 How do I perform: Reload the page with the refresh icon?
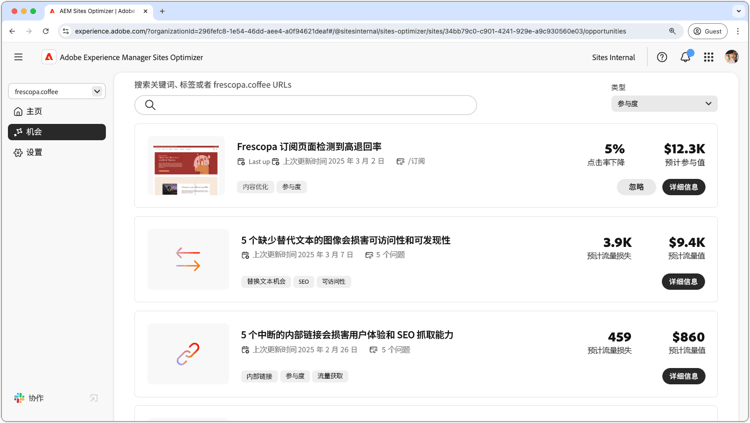(x=45, y=31)
